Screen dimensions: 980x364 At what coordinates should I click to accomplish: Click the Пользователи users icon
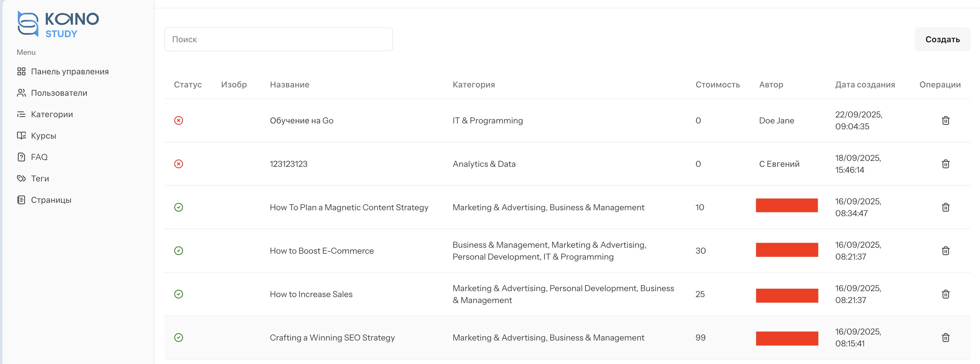21,93
